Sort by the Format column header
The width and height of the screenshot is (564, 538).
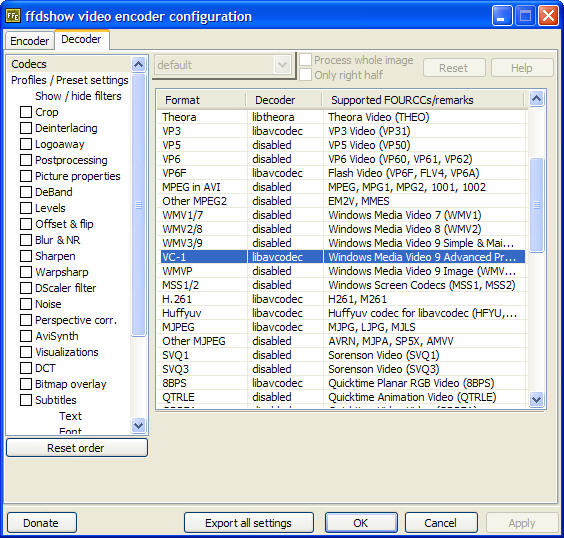coord(202,100)
